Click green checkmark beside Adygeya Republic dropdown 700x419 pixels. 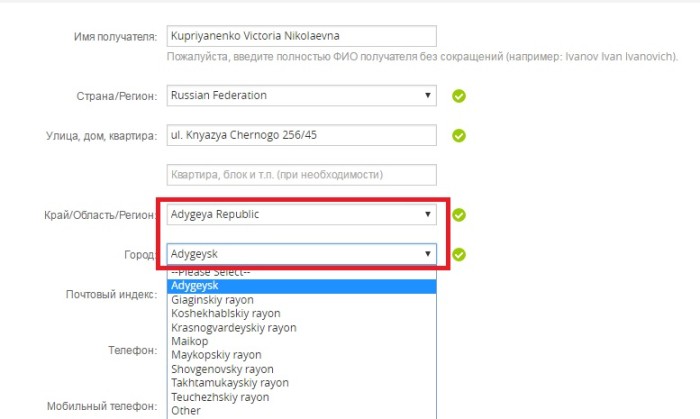(459, 214)
